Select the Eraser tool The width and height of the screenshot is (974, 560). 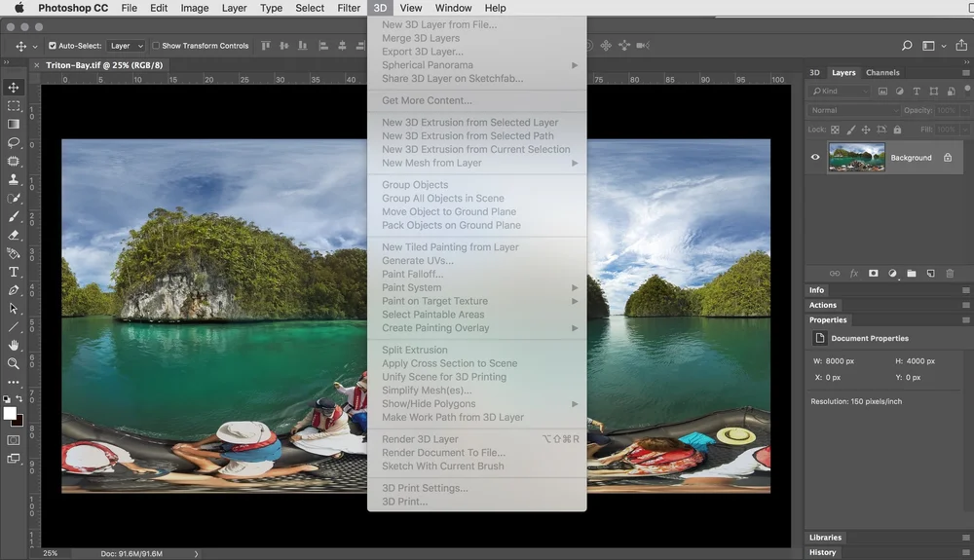pos(13,236)
